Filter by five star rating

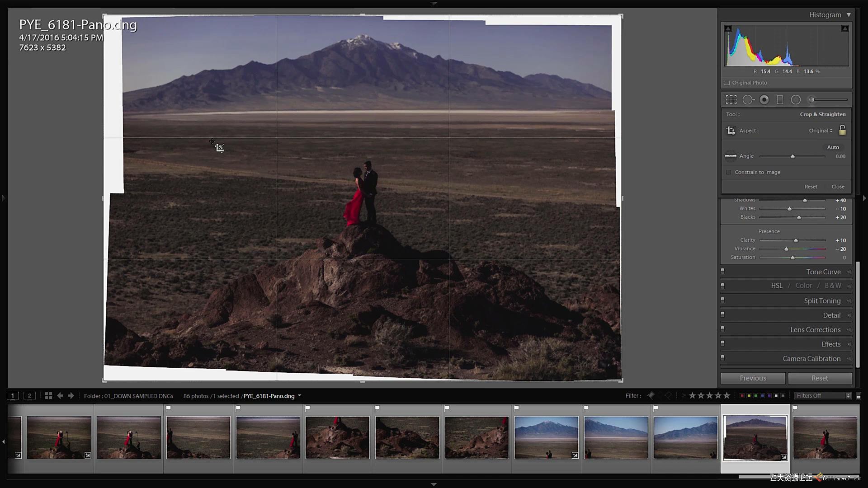(x=726, y=396)
